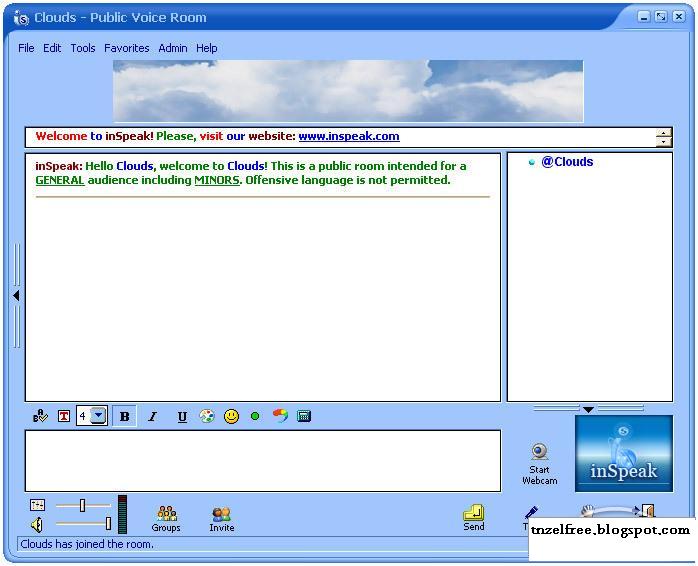Click inside the message input box
This screenshot has height=566, width=698.
[x=263, y=461]
